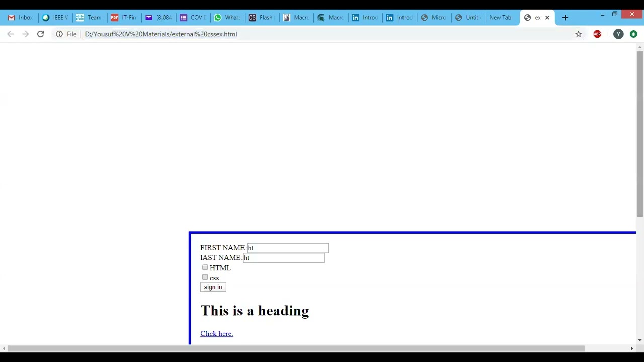The height and width of the screenshot is (362, 644).
Task: Click the scroll right arrow
Action: click(x=632, y=348)
